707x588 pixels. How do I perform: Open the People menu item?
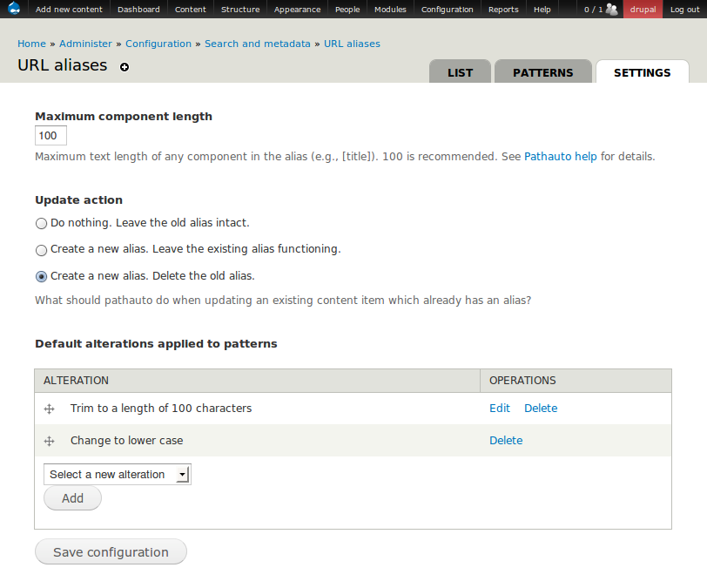pos(347,9)
